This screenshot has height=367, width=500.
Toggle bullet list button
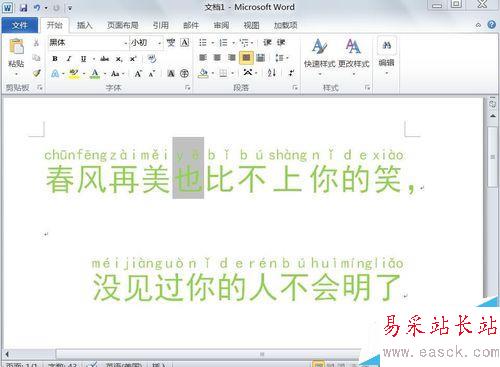tap(203, 43)
